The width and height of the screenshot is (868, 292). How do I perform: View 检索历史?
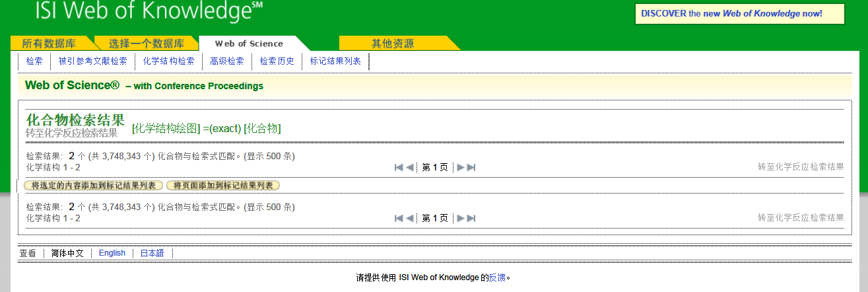click(x=277, y=61)
